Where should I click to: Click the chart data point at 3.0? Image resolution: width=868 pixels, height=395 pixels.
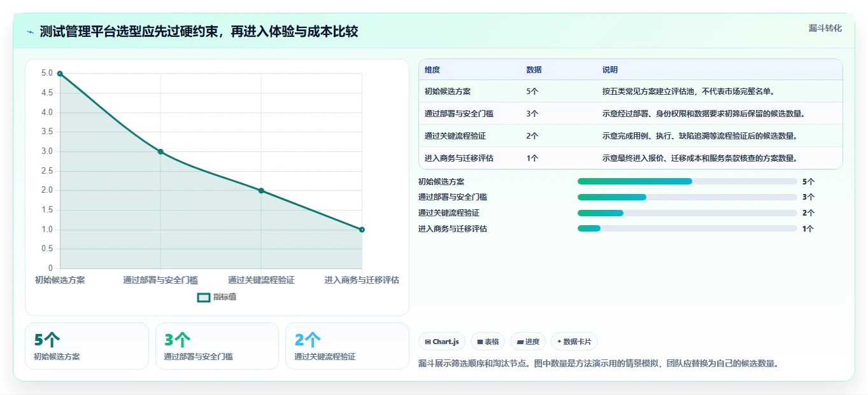tap(160, 151)
